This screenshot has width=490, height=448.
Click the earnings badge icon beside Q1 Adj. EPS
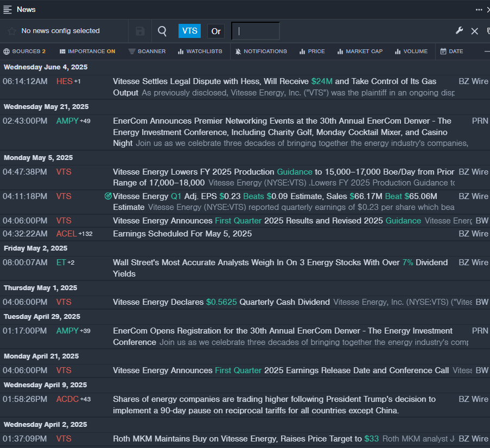coord(108,196)
